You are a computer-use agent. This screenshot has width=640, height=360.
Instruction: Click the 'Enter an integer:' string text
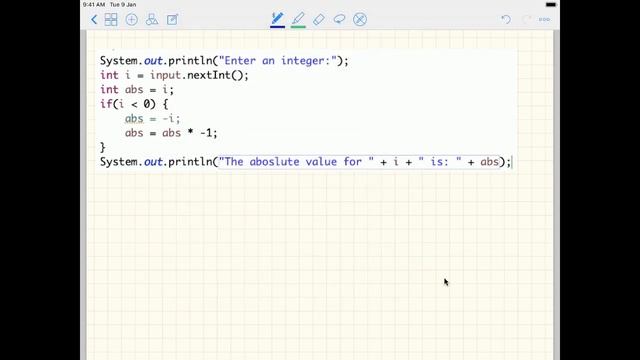tap(278, 61)
